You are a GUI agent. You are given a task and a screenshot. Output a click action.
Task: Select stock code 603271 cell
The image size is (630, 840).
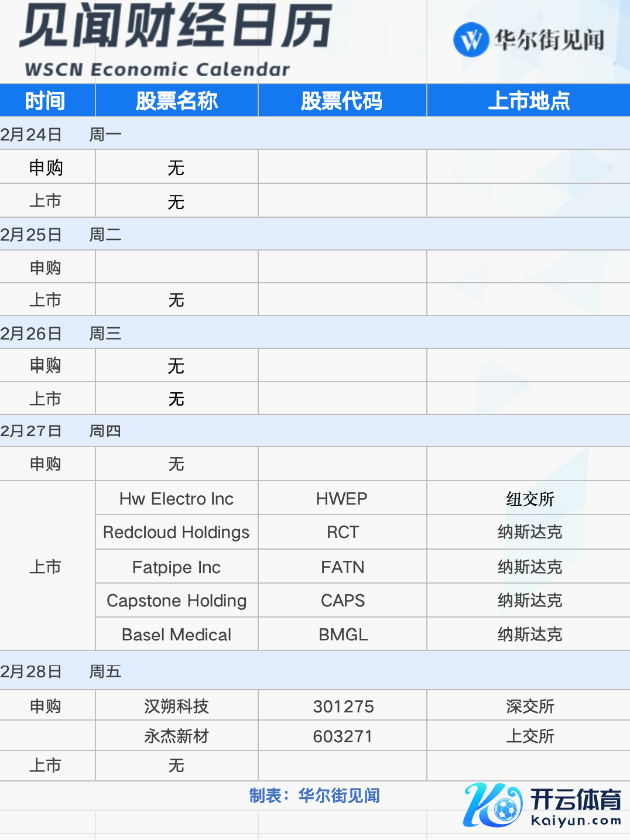click(x=343, y=736)
